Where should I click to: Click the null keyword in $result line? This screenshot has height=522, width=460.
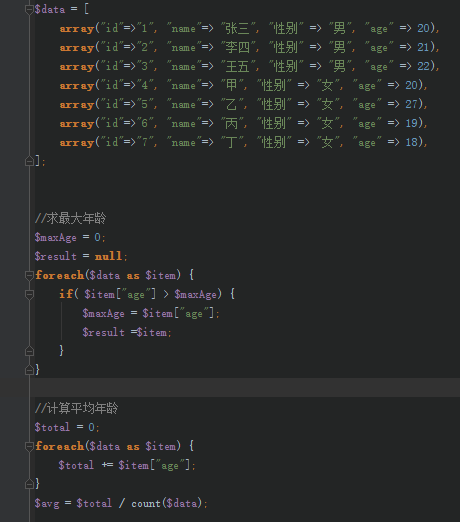(108, 256)
